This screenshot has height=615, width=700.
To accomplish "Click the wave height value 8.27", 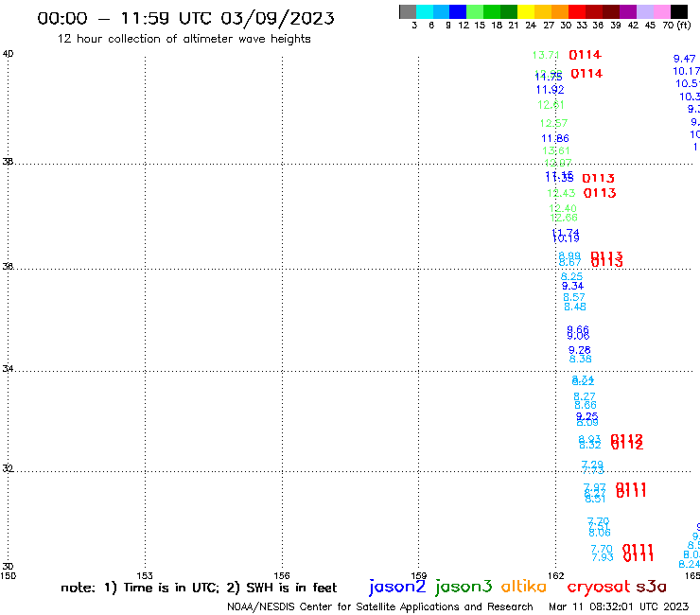I will click(585, 396).
